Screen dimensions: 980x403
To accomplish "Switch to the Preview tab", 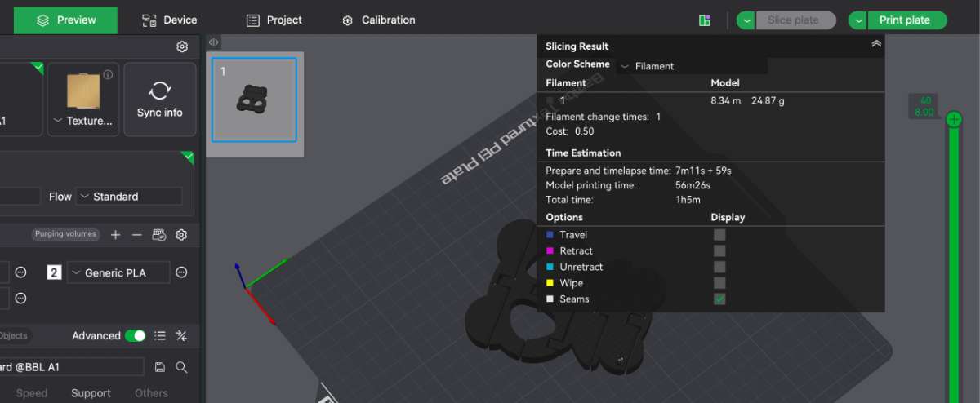I will tap(65, 20).
